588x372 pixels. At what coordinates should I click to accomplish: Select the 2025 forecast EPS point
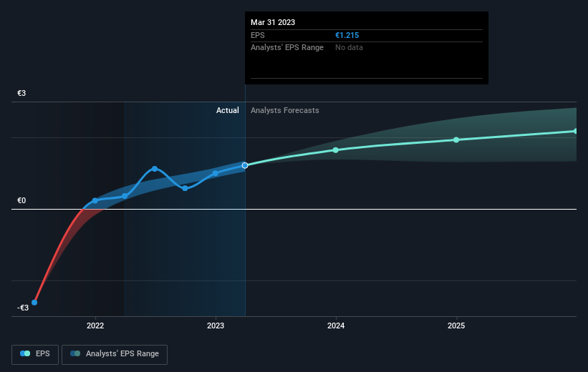456,139
